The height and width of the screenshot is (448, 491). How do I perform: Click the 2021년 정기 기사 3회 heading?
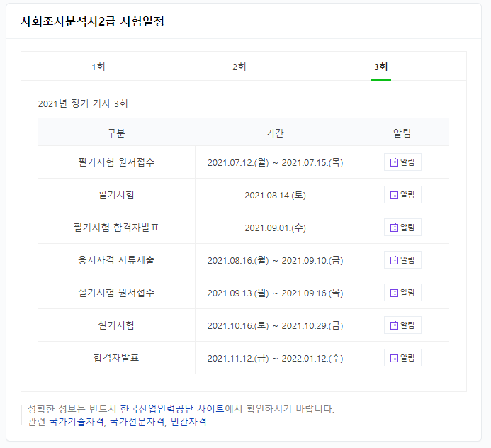click(83, 103)
